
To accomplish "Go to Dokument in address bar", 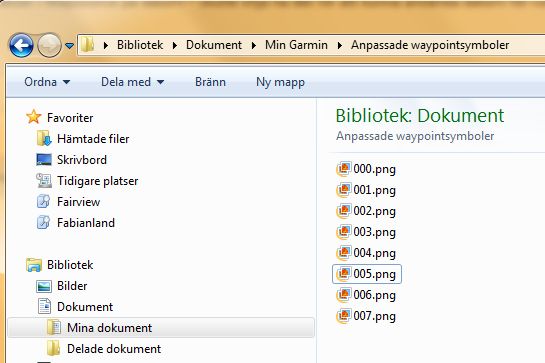I will point(214,45).
